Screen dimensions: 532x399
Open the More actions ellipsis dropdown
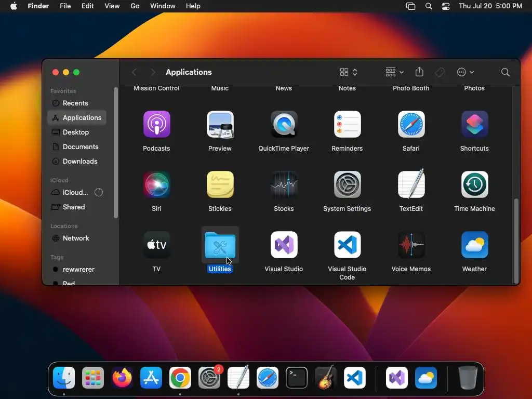click(465, 72)
